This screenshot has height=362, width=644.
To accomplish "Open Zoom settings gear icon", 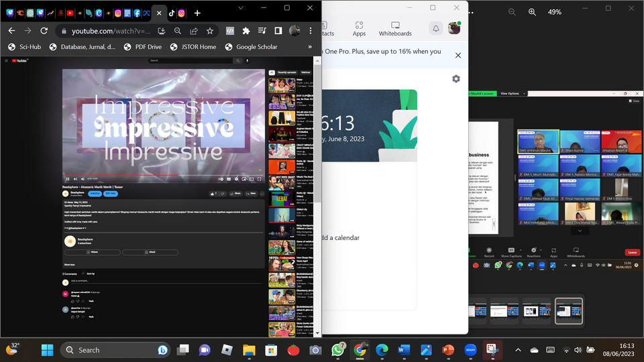I will 456,79.
